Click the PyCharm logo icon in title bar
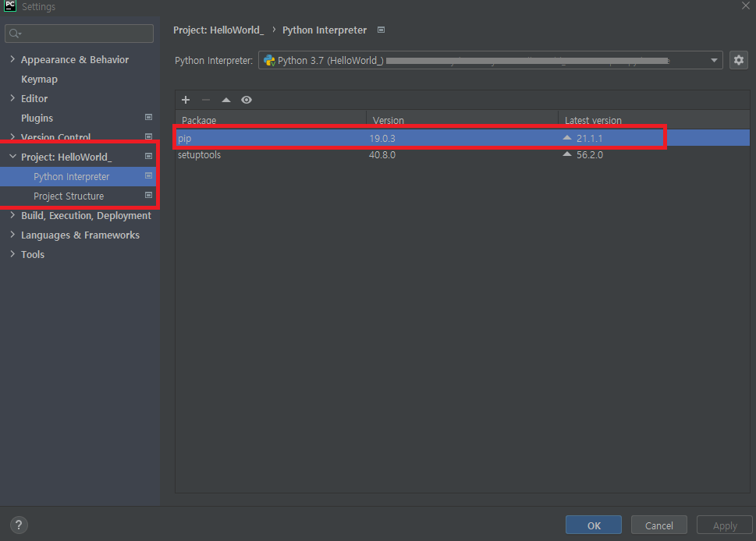756x541 pixels. (x=9, y=5)
